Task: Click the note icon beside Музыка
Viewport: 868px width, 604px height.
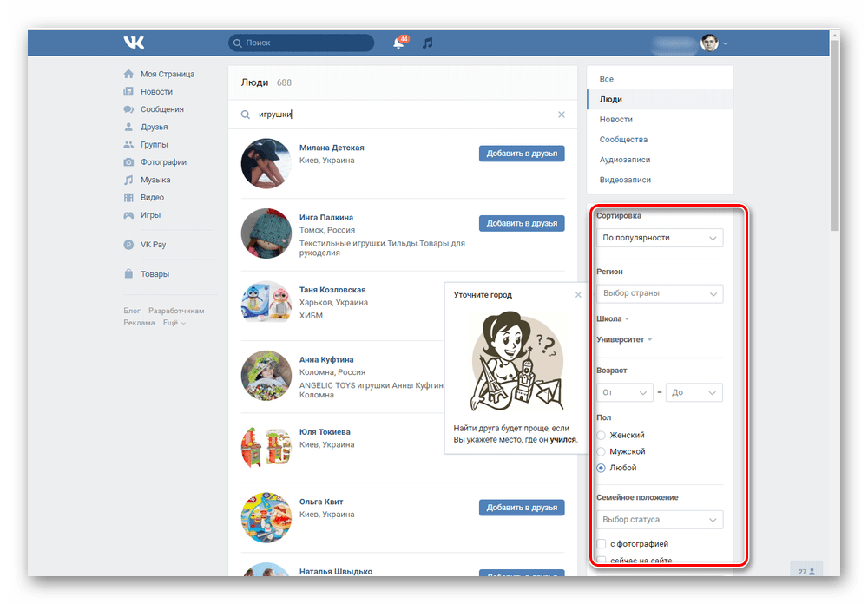Action: click(x=128, y=180)
